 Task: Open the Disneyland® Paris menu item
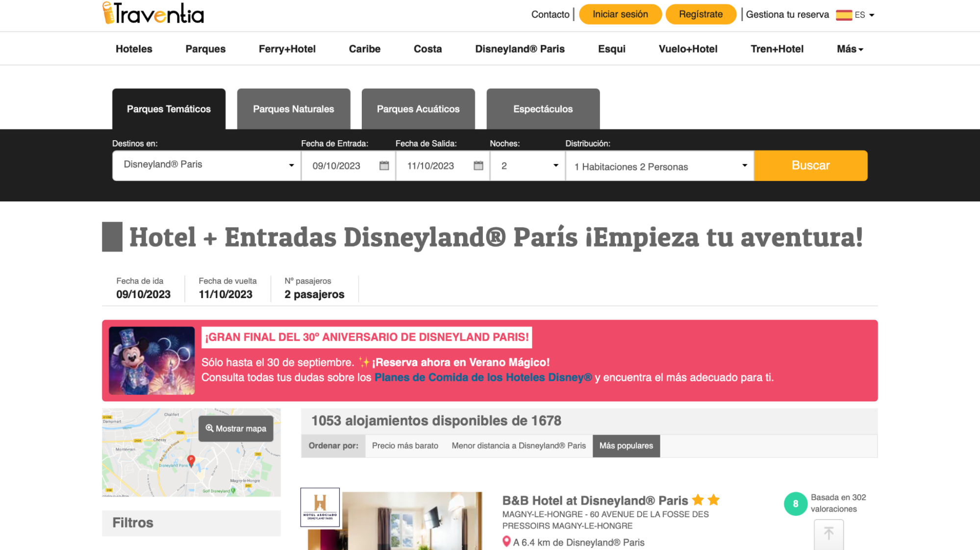(x=520, y=49)
